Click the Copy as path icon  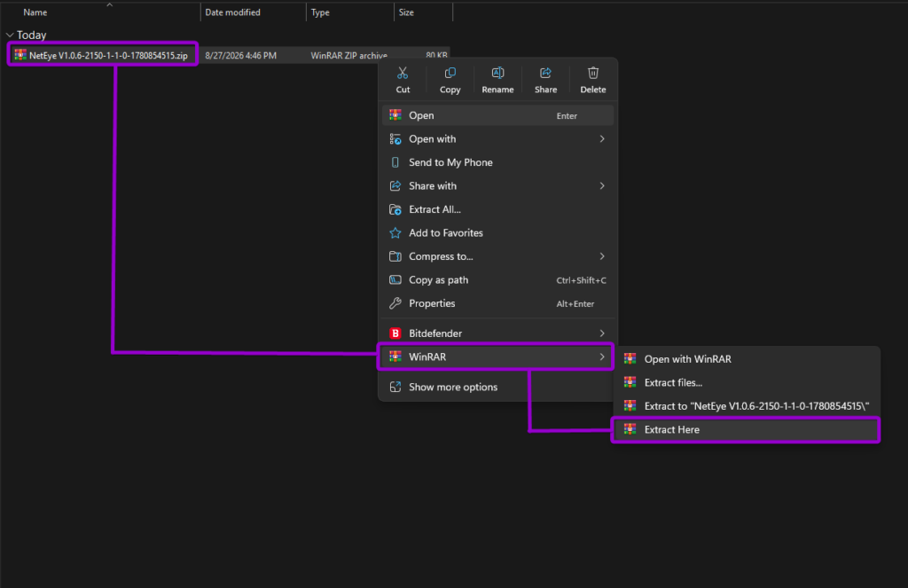(395, 279)
